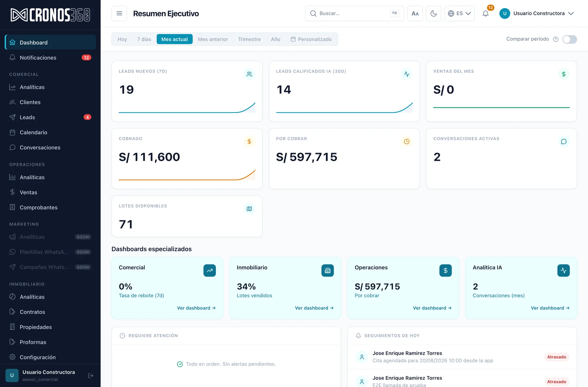Click Comparar período help question icon

click(555, 39)
